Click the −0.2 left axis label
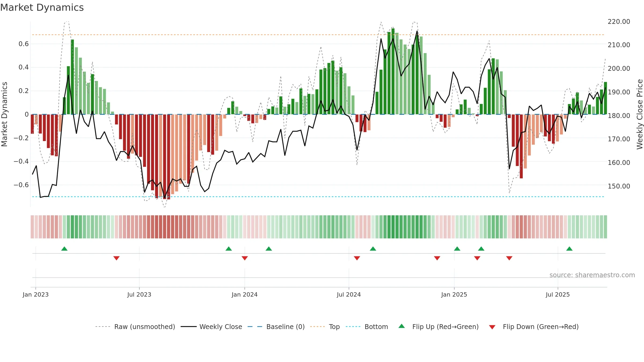Image resolution: width=644 pixels, height=362 pixels. tap(21, 138)
